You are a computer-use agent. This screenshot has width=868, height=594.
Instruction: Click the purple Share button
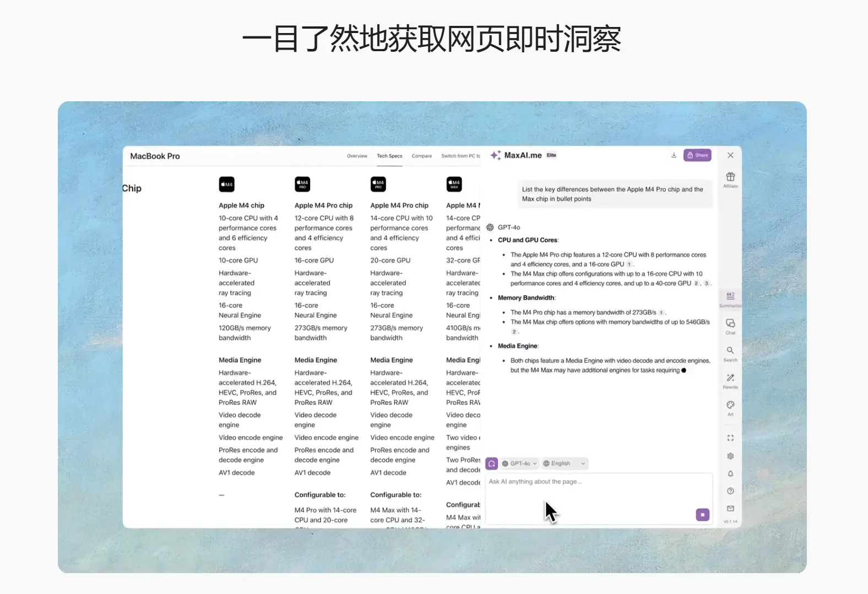697,155
